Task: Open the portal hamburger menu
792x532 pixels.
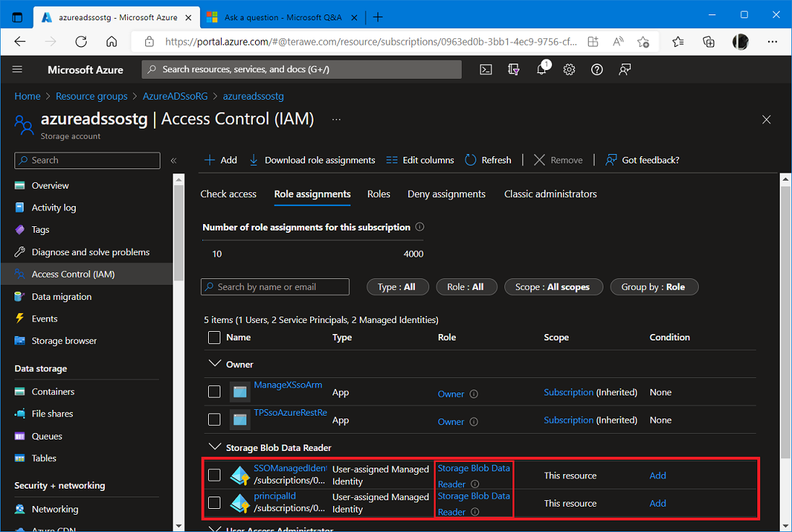Action: click(18, 69)
